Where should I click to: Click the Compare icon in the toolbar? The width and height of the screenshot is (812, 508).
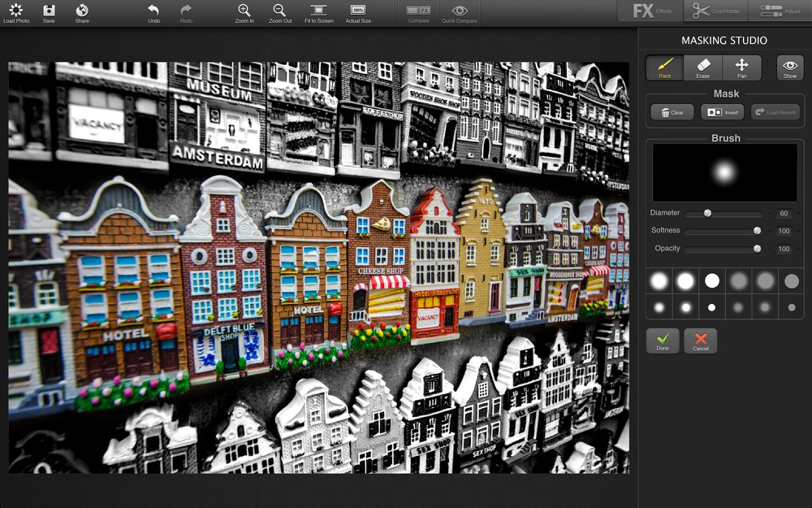418,13
